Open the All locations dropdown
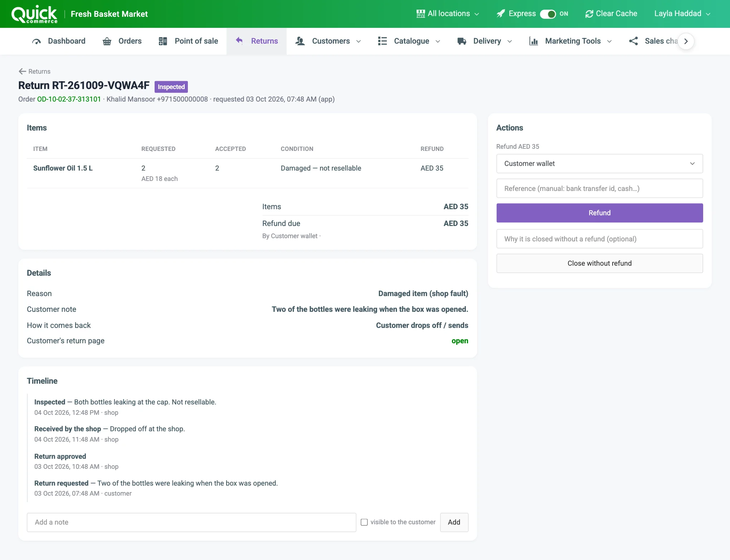The height and width of the screenshot is (560, 730). tap(448, 14)
